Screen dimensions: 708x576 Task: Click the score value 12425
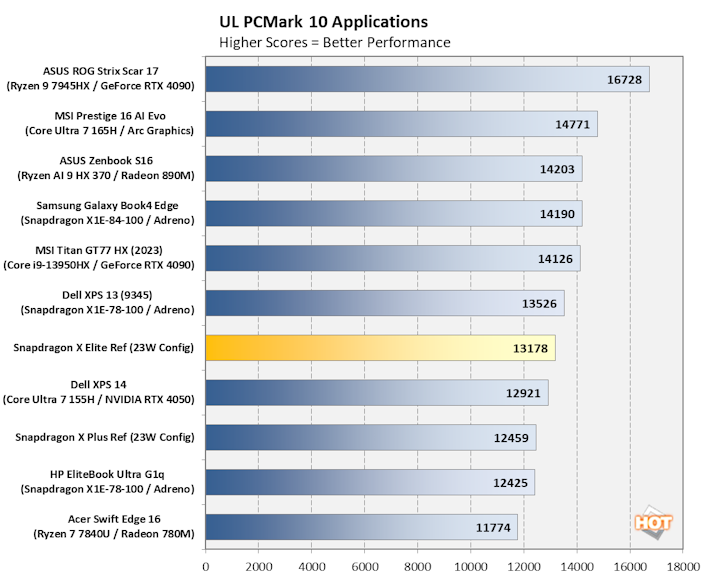tap(510, 483)
